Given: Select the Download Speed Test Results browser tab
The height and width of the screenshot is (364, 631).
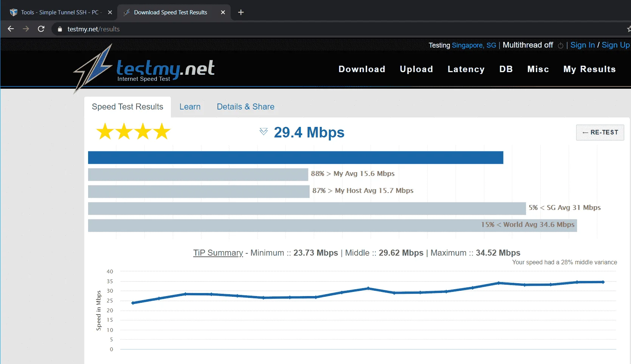Looking at the screenshot, I should [x=174, y=12].
